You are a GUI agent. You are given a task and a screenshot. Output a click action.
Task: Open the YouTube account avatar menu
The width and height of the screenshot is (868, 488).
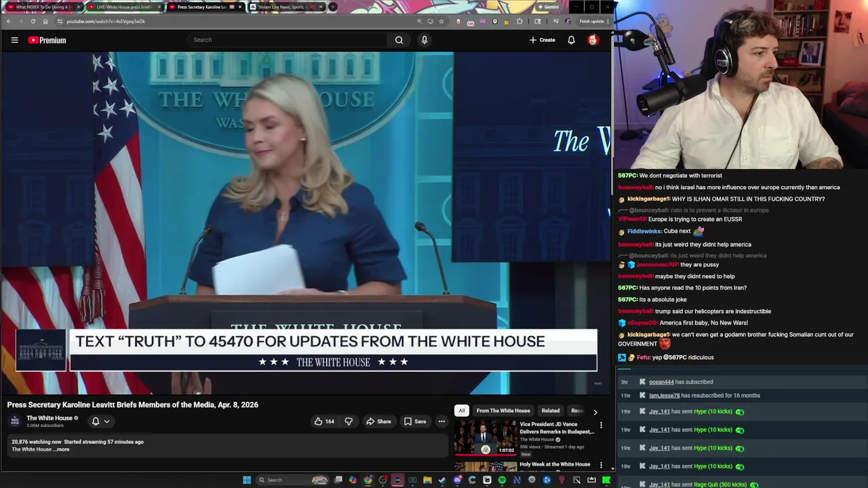pyautogui.click(x=593, y=40)
